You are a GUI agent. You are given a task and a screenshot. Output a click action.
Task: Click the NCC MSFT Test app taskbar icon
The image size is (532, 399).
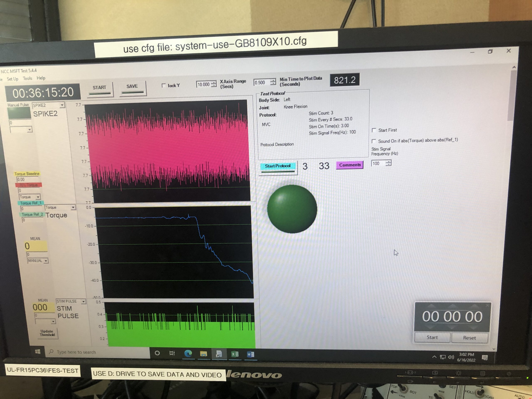(x=219, y=354)
